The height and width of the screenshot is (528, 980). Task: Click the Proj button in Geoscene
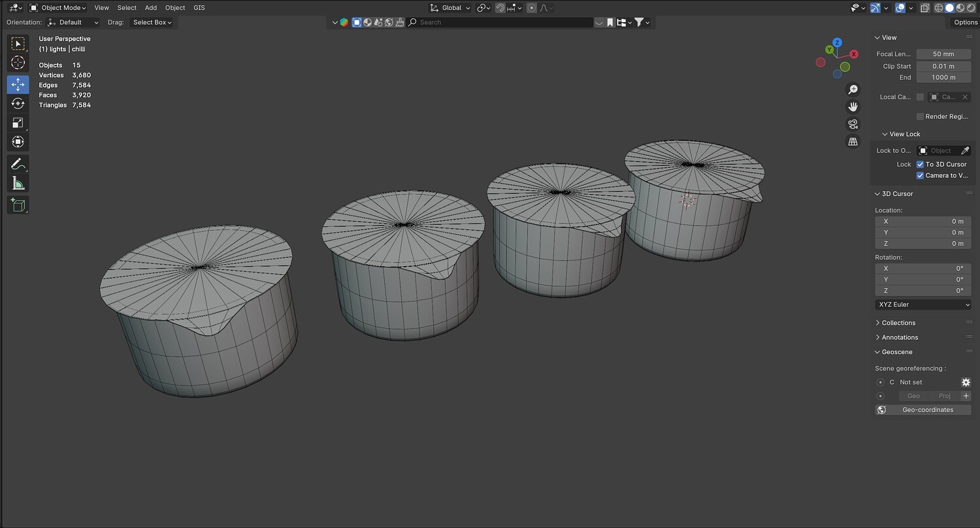tap(945, 396)
